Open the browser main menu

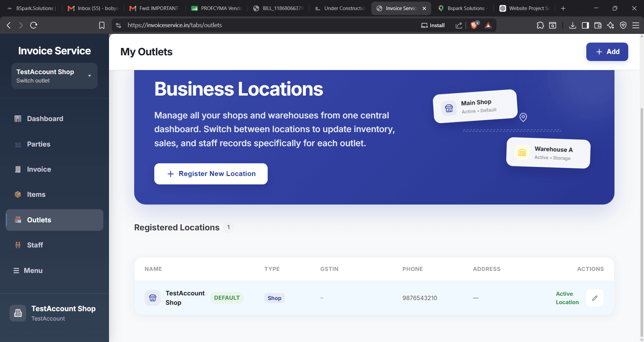[636, 25]
